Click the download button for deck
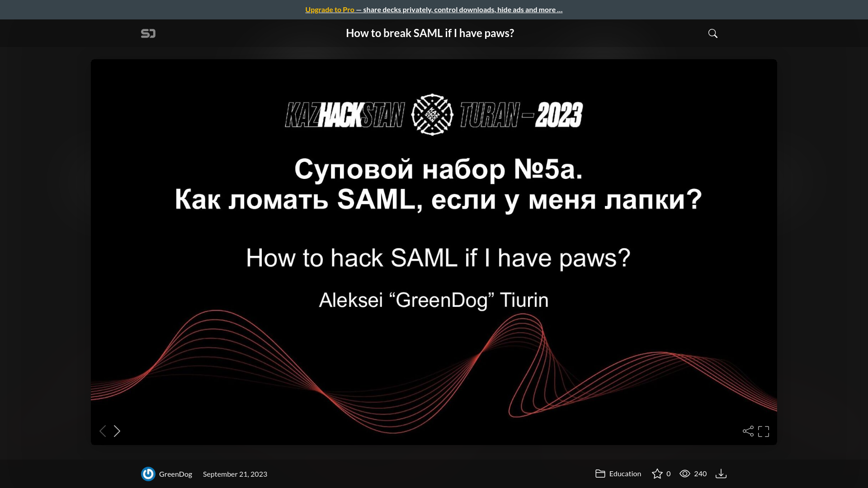868x488 pixels. pyautogui.click(x=722, y=473)
